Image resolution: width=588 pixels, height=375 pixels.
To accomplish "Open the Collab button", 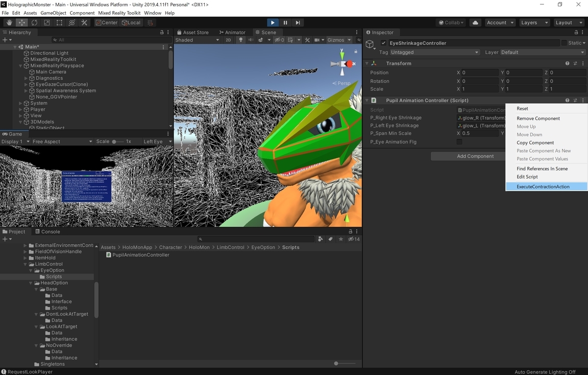I will coord(450,23).
